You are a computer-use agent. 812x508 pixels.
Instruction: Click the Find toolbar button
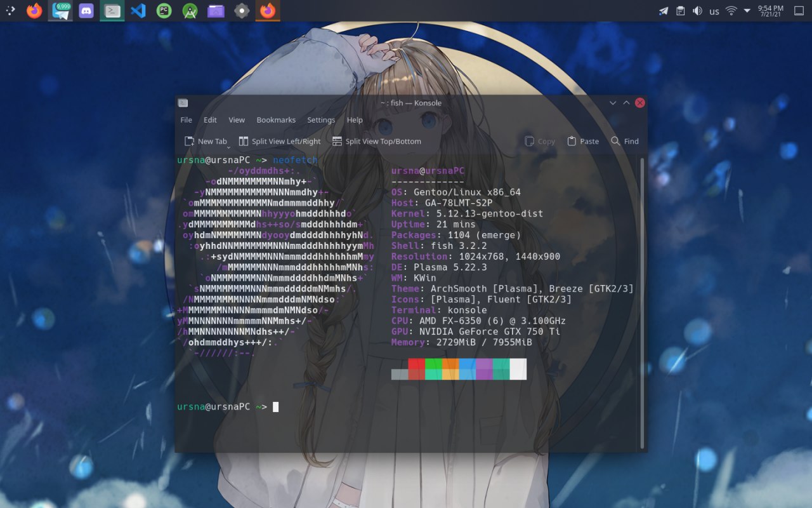click(625, 142)
